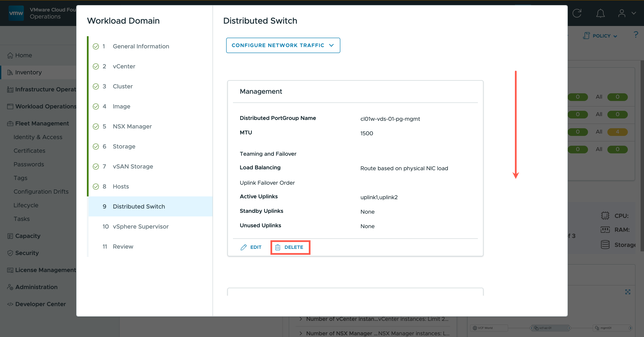Click the refresh icon in header

577,13
